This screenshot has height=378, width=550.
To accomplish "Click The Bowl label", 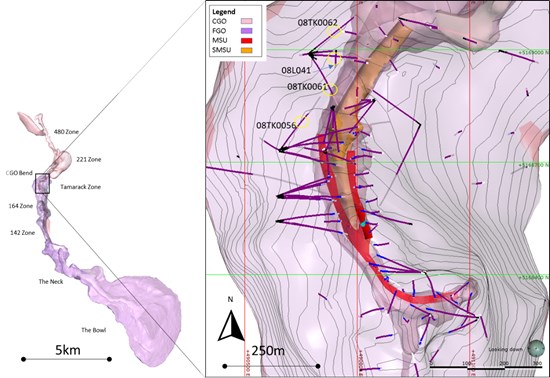I will tap(93, 330).
